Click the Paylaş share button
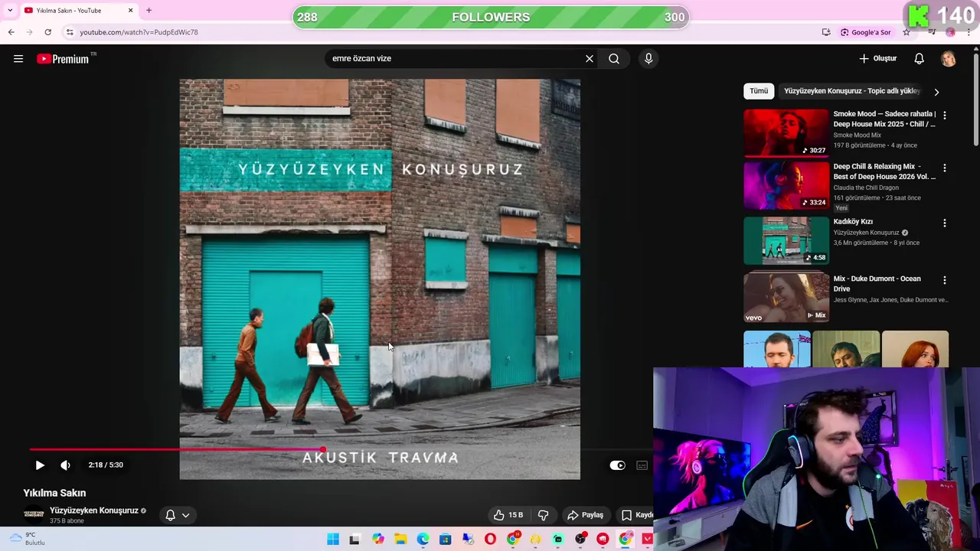The height and width of the screenshot is (551, 980). (x=584, y=515)
